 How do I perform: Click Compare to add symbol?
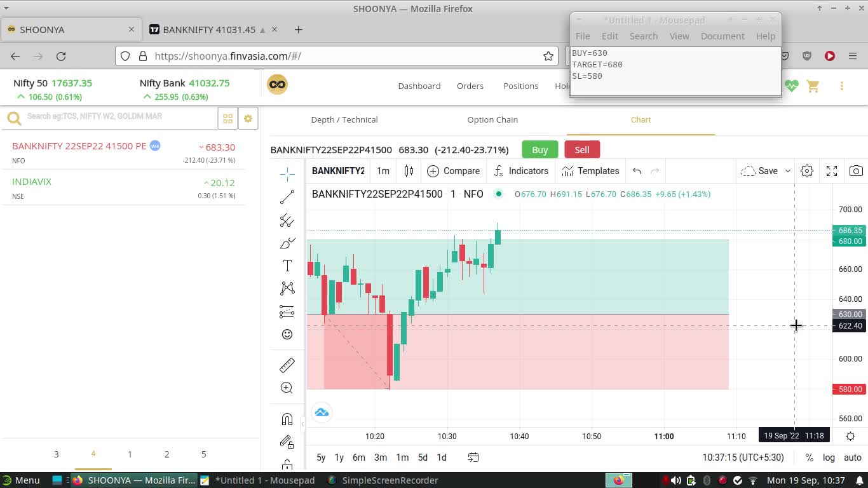point(454,171)
